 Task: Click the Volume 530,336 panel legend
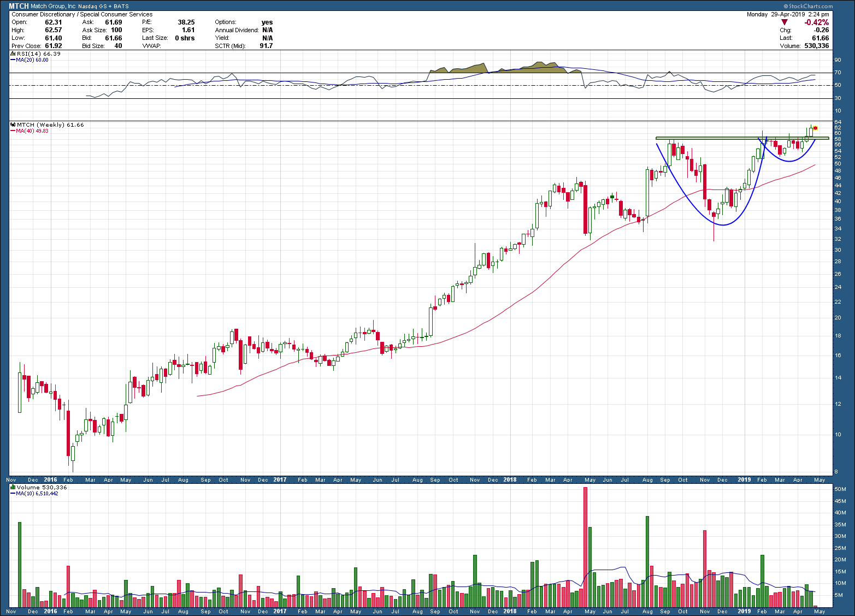click(42, 487)
